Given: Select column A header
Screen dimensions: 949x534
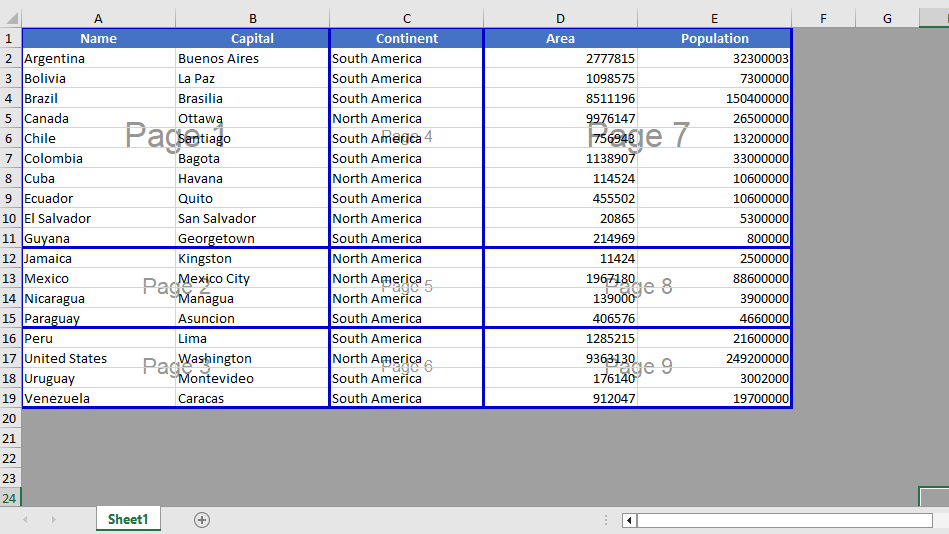Looking at the screenshot, I should 99,19.
